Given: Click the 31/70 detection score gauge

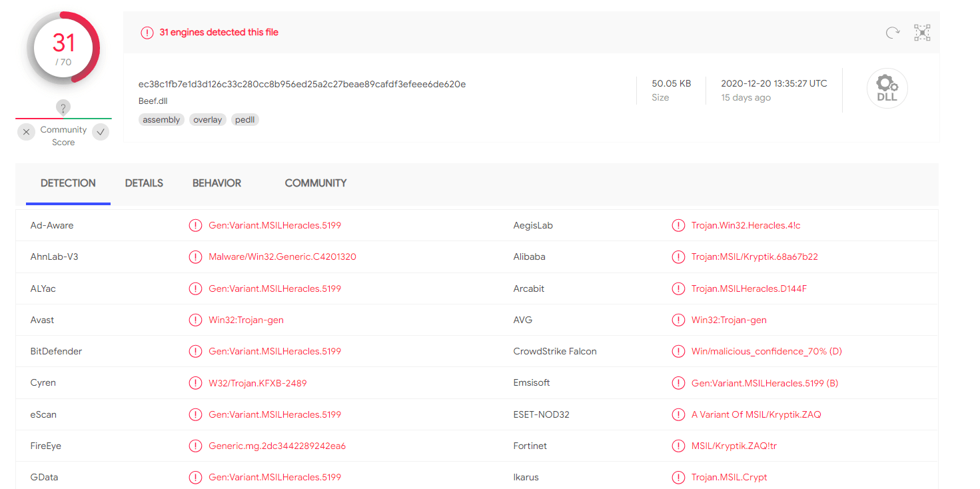Looking at the screenshot, I should pos(63,48).
